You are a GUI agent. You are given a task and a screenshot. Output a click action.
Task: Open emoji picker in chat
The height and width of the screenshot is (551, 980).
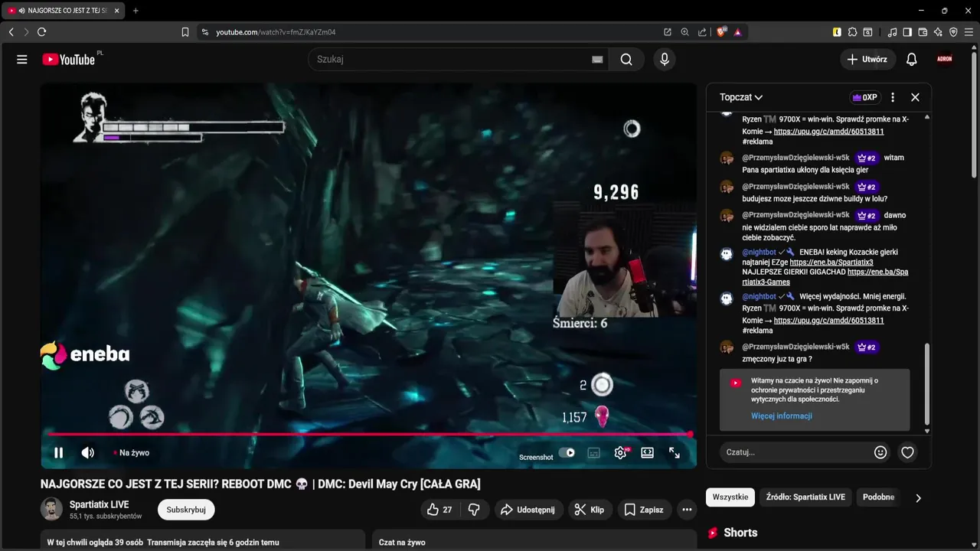(880, 452)
